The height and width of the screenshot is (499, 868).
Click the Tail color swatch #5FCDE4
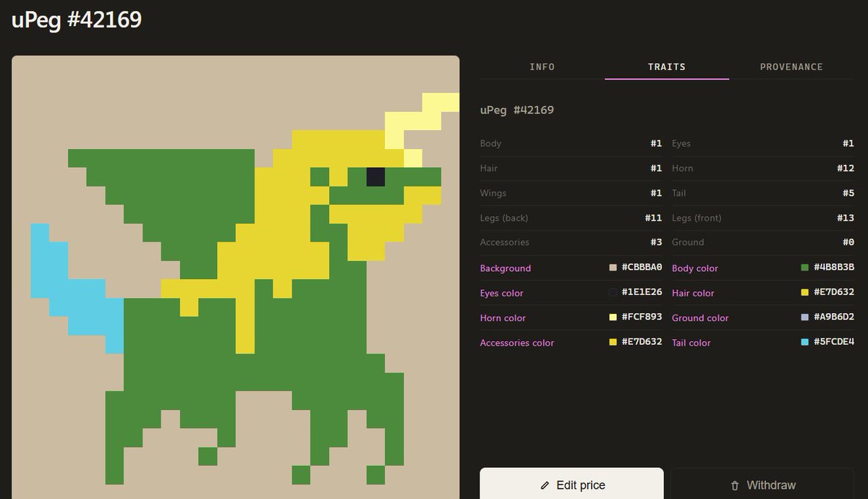[805, 342]
